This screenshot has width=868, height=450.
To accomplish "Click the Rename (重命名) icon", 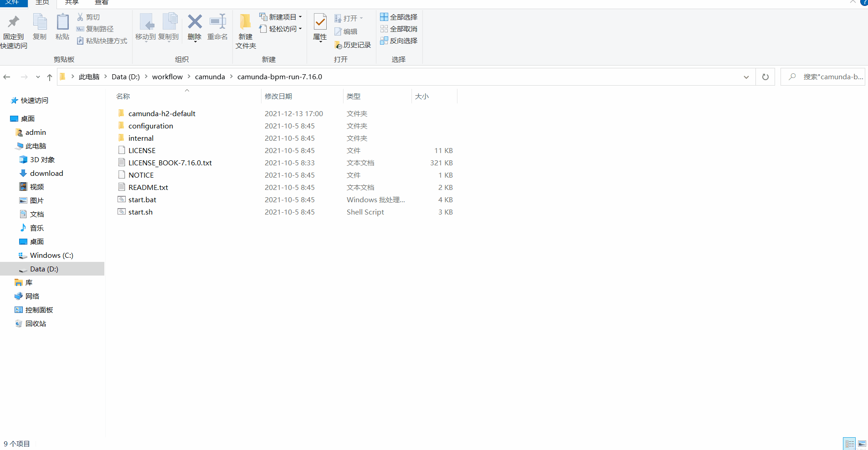I will pos(217,27).
